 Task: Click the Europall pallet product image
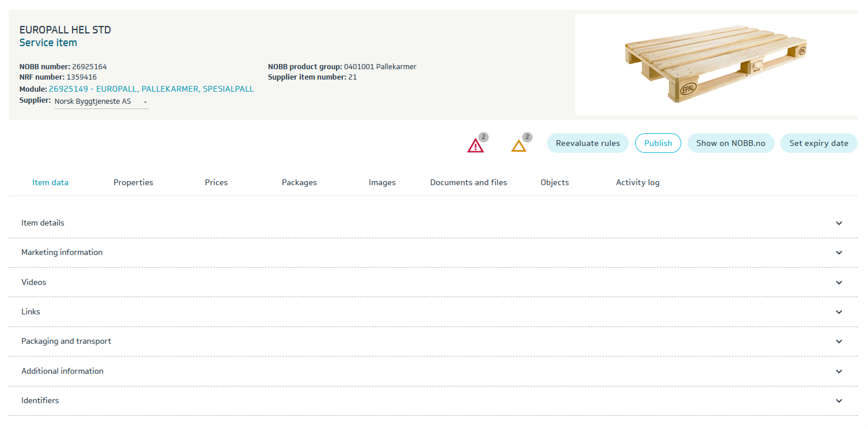(x=716, y=64)
